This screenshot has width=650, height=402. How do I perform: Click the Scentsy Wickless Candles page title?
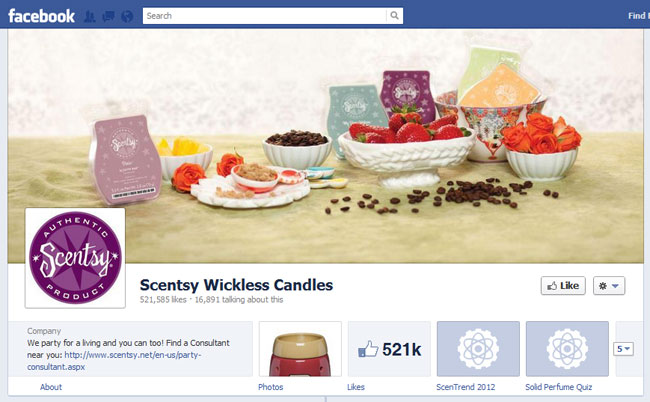[236, 285]
